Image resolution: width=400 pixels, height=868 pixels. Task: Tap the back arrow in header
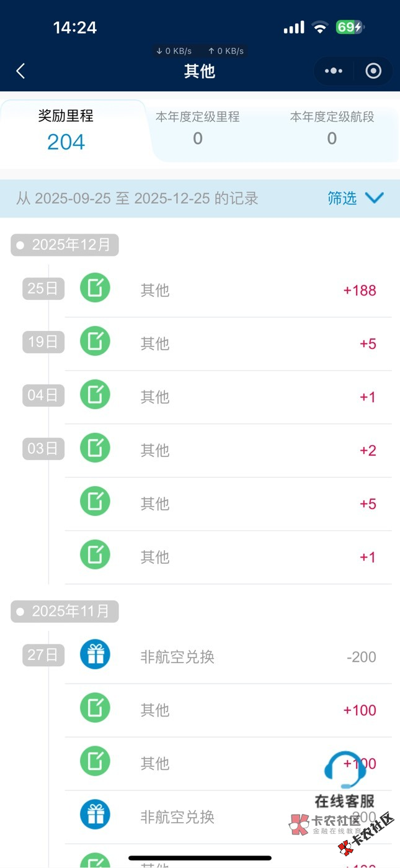[x=20, y=71]
